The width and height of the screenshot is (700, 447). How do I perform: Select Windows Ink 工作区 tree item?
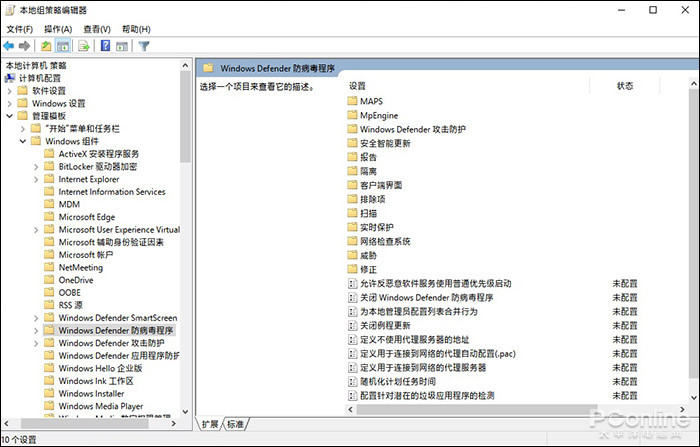tap(96, 381)
